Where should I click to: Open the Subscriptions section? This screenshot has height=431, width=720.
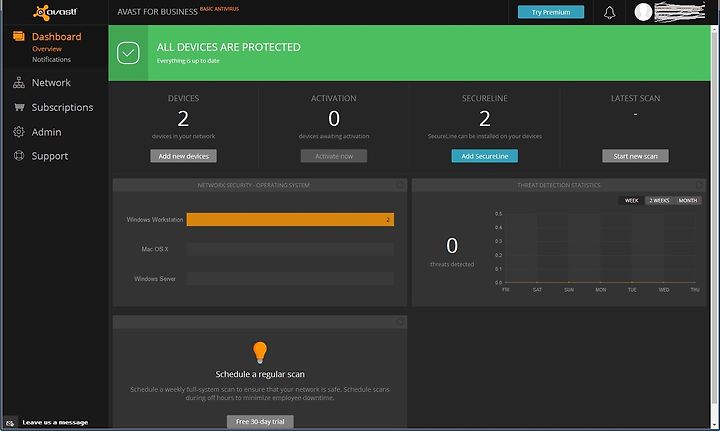click(x=62, y=107)
